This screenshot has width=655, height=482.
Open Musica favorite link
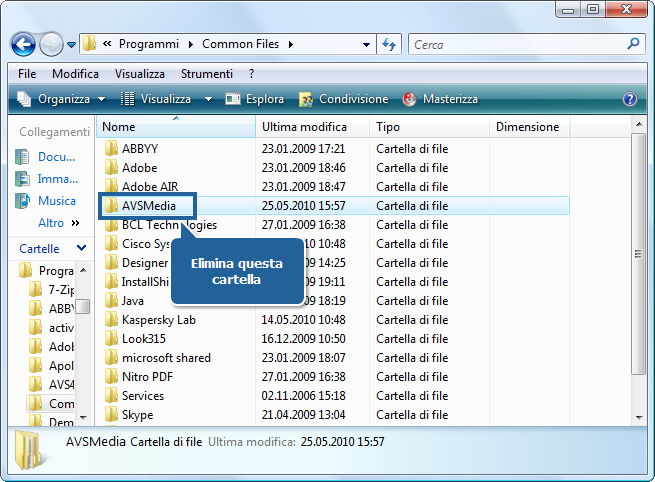[46, 201]
